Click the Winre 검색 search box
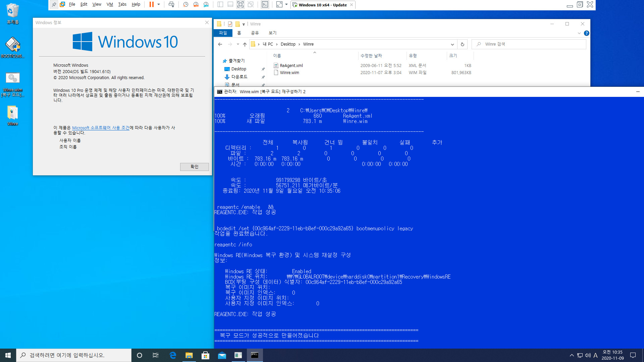644x362 pixels. click(529, 44)
